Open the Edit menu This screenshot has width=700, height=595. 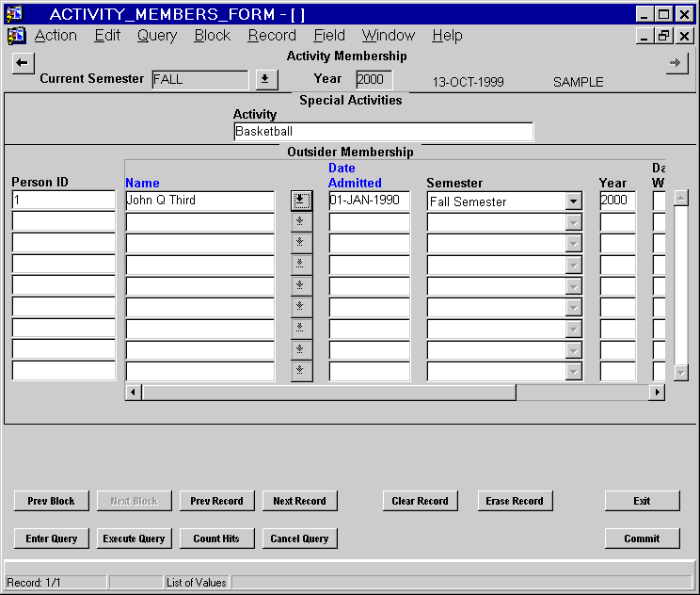pos(107,35)
